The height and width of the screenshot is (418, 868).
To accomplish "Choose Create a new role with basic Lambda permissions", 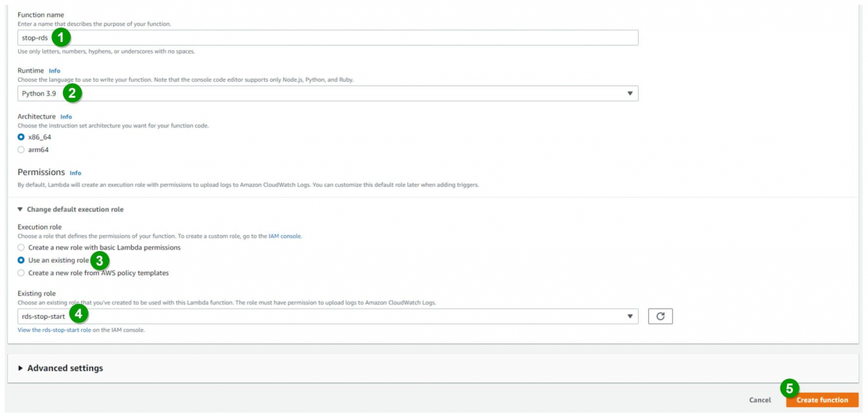I will tap(21, 247).
